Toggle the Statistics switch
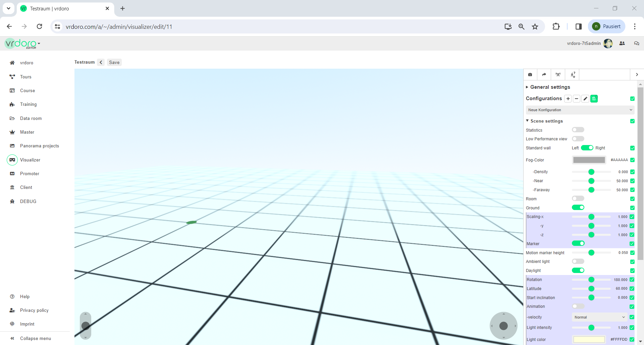 pyautogui.click(x=578, y=130)
